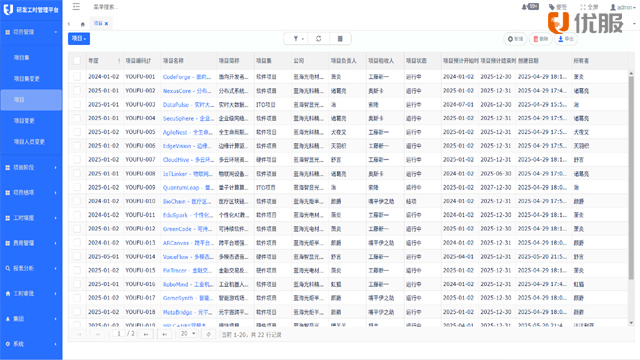
Task: Expand the 工时审批 sidebar menu
Action: [x=31, y=293]
